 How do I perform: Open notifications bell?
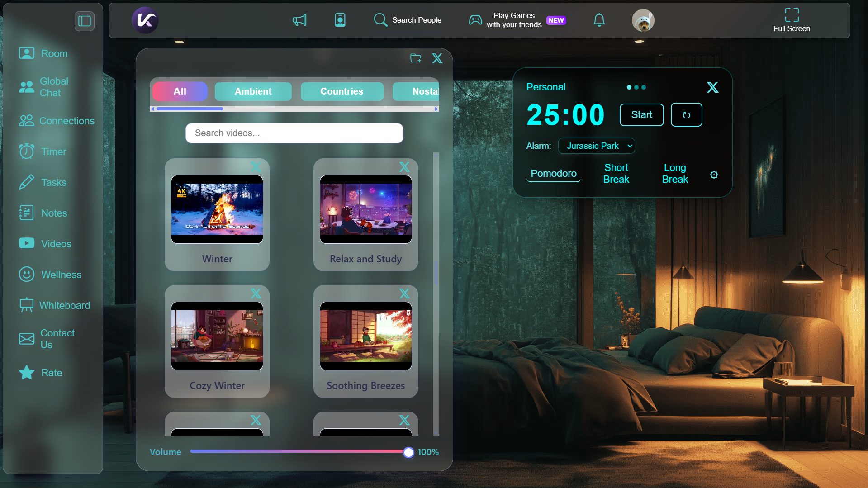(599, 20)
